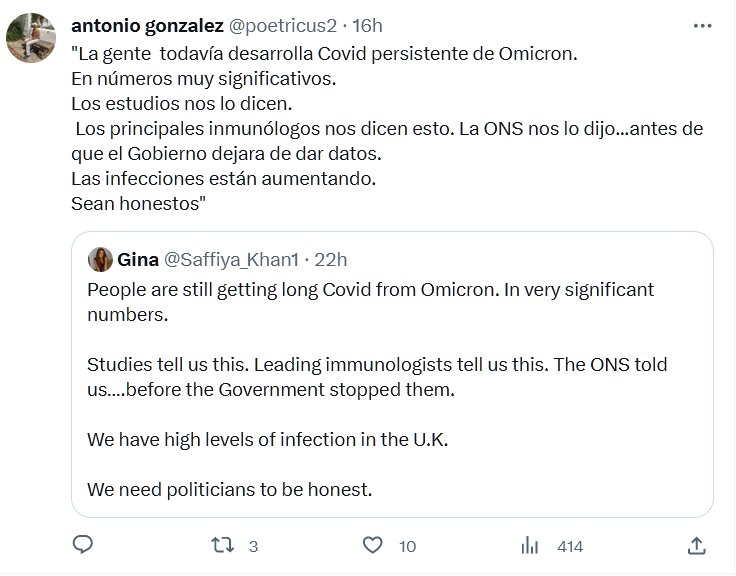Open the view analytics bar chart icon
This screenshot has height=576, width=736.
pos(530,546)
